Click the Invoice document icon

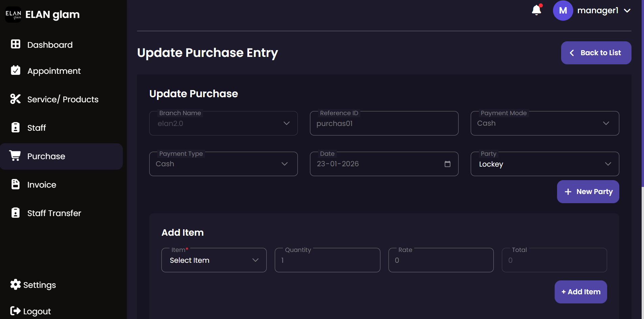[x=16, y=184]
